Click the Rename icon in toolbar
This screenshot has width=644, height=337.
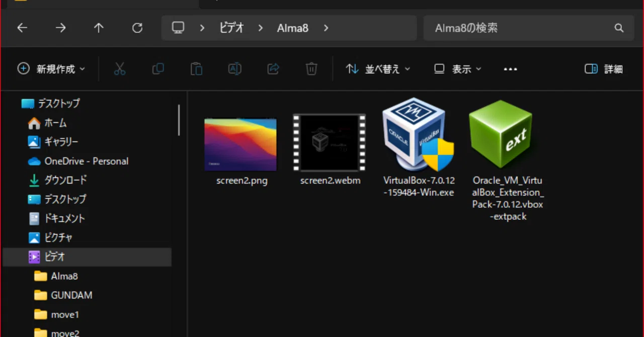[235, 69]
